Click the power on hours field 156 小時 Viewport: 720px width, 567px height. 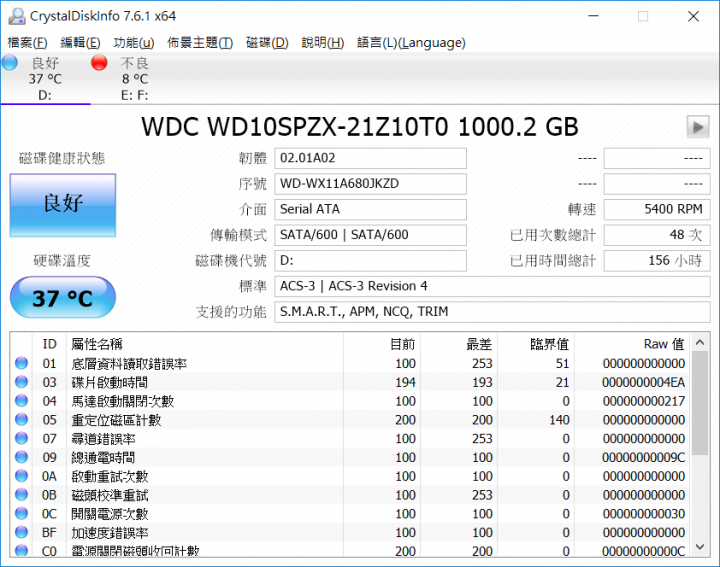[657, 261]
